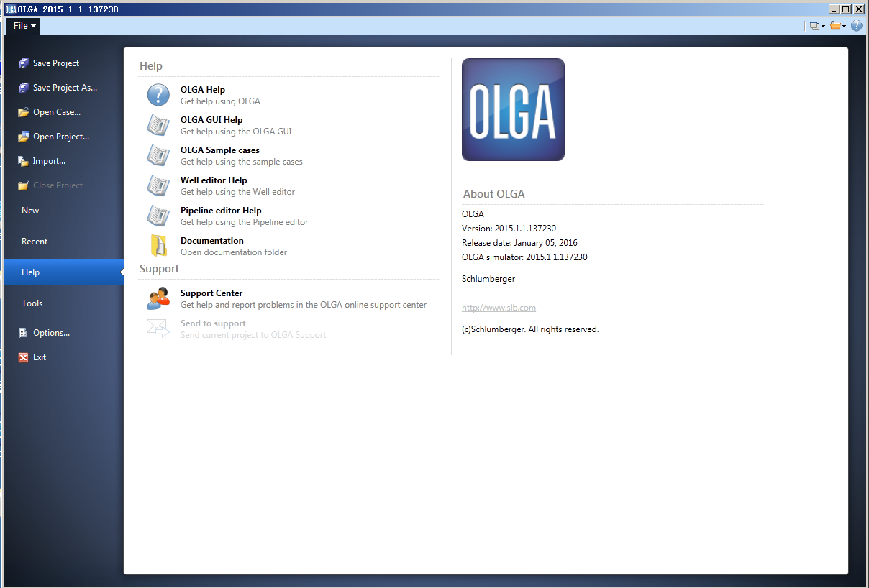Follow the http://www.slb.com link

click(x=499, y=308)
